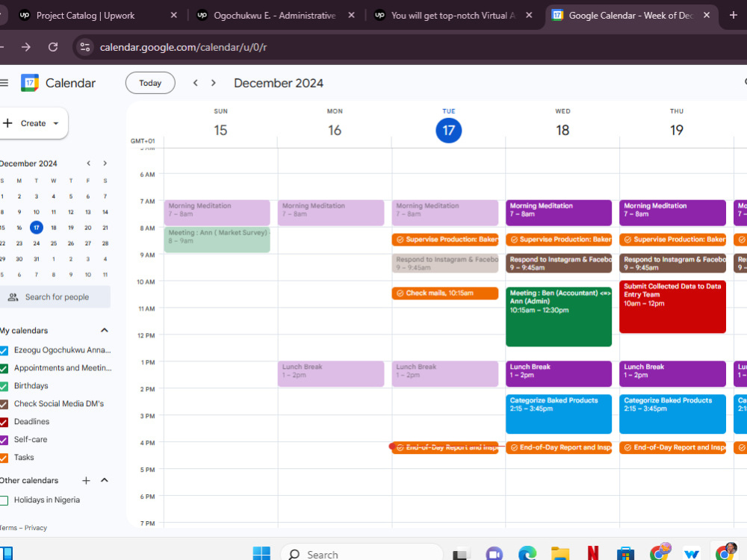
Task: Click the browser address bar URL
Action: point(184,47)
